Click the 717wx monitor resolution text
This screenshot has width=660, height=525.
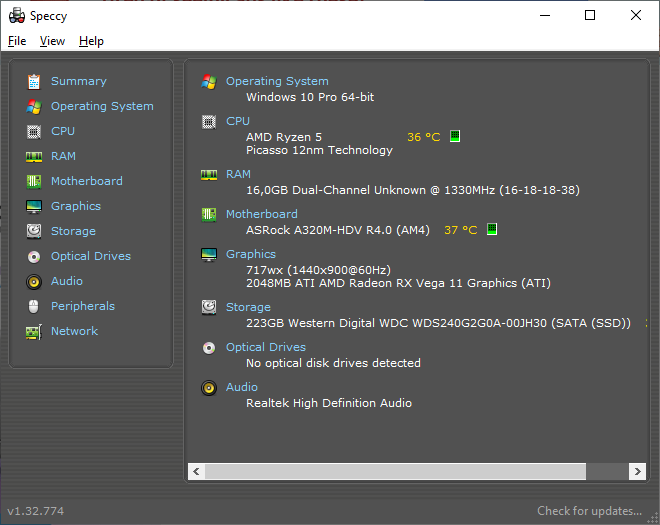[318, 270]
